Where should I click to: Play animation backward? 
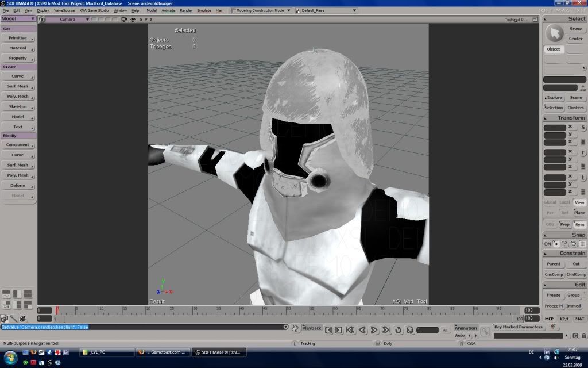pos(362,329)
